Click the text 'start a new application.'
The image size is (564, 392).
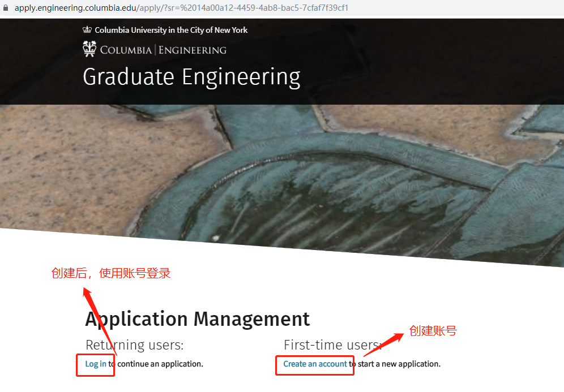pyautogui.click(x=399, y=364)
